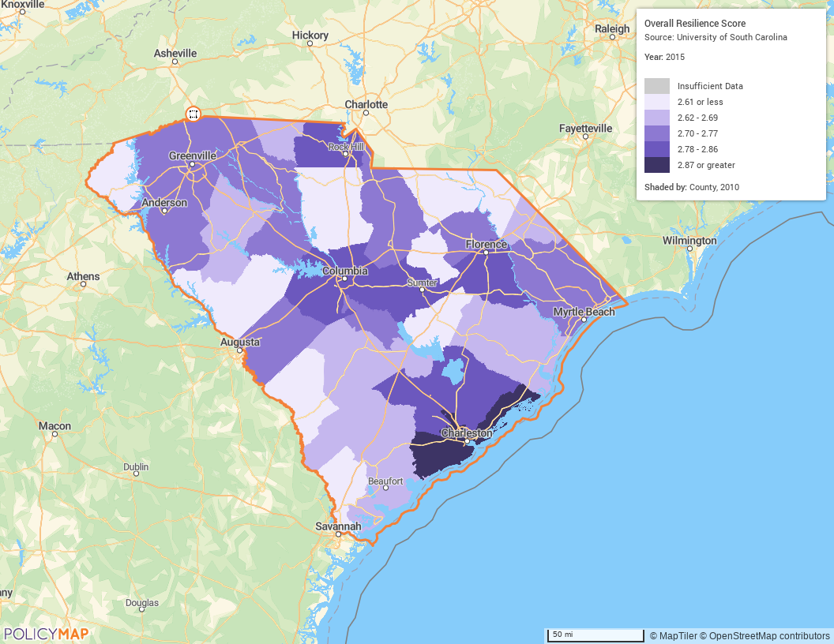Viewport: 834px width, 644px height.
Task: Click the 2.70 - 2.77 legend swatch
Action: [656, 133]
